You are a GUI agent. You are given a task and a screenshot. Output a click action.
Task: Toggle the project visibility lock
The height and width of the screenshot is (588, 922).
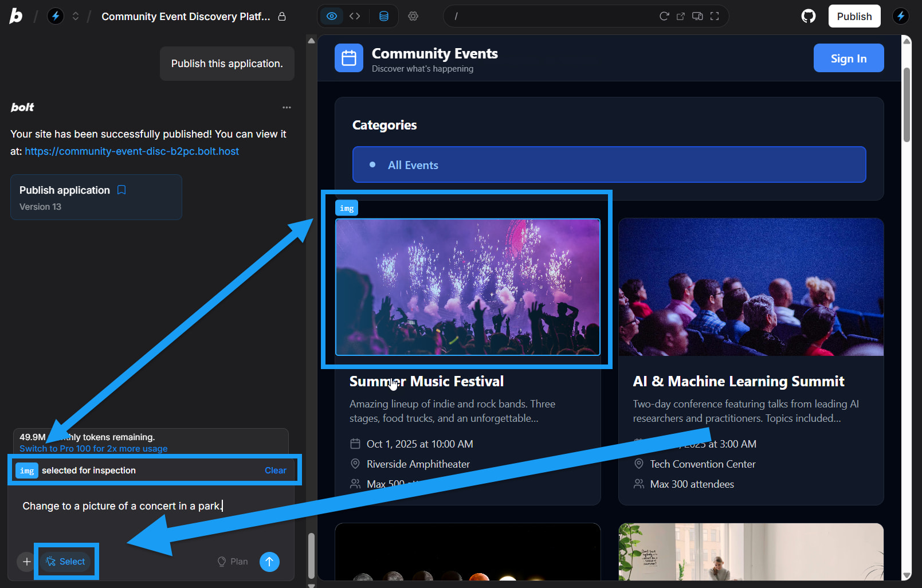coord(281,17)
